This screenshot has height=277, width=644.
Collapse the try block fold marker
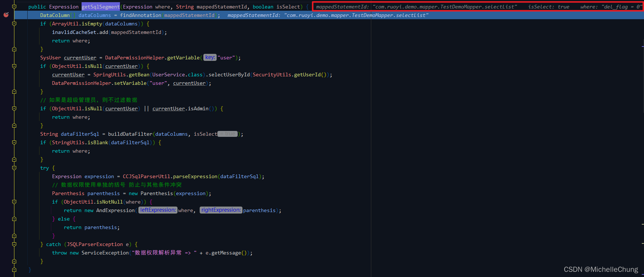click(14, 168)
